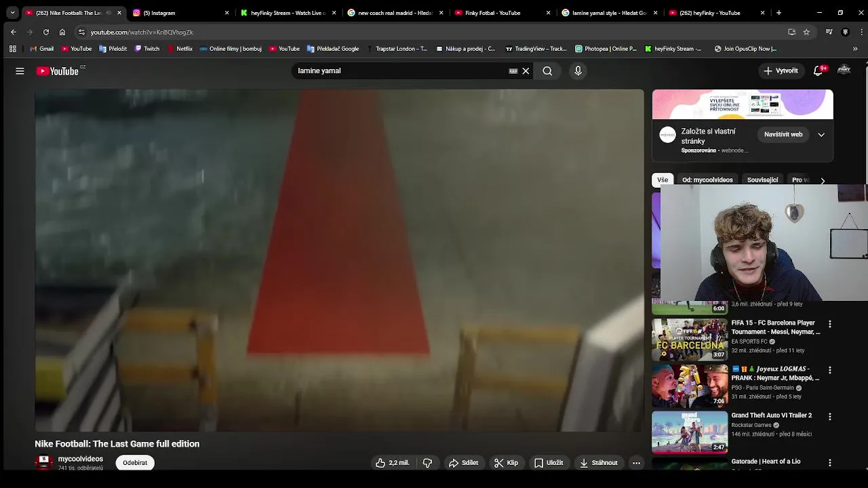Open the on-screen keyboard in search box
Screen dimensions: 868x488
click(x=513, y=70)
